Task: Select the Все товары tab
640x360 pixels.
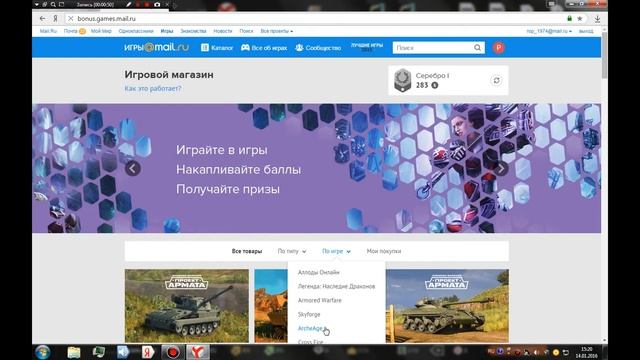Action: [x=247, y=251]
